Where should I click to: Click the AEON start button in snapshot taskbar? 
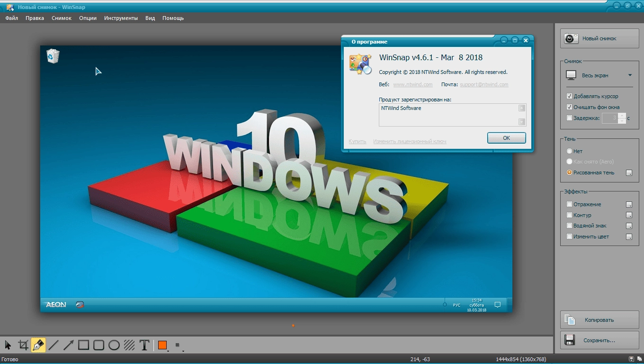[56, 305]
